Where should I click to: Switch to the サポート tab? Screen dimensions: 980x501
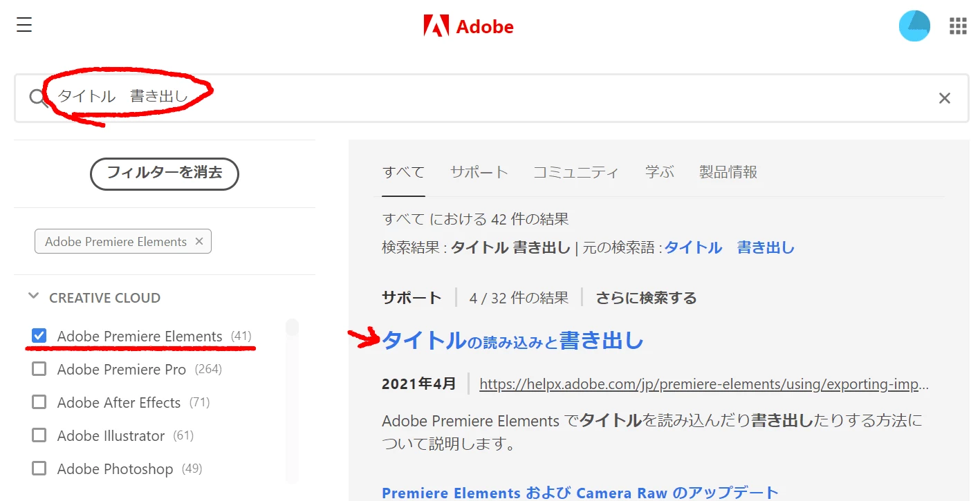[479, 172]
